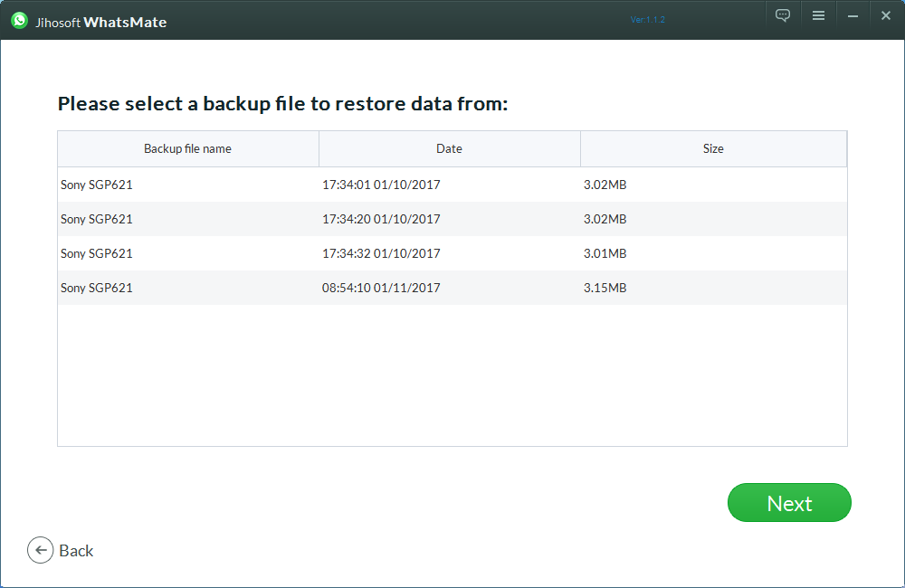Click the 3.02MB size in the 17:34:20 row
This screenshot has width=905, height=588.
(x=605, y=219)
